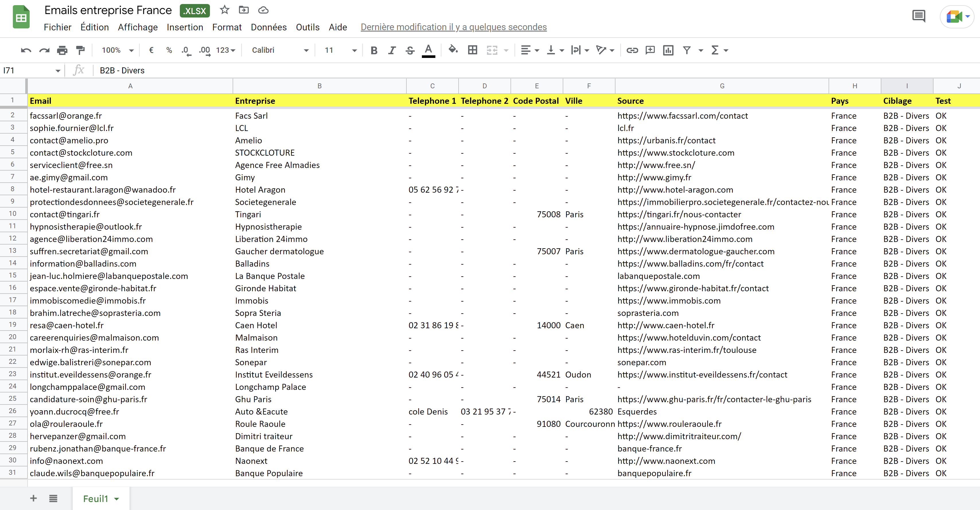Screen dimensions: 980x510
Task: Open the comment history
Action: (918, 16)
